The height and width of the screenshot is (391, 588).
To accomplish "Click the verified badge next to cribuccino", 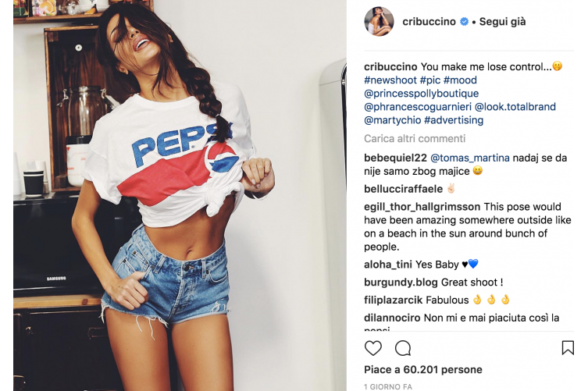I will click(464, 22).
